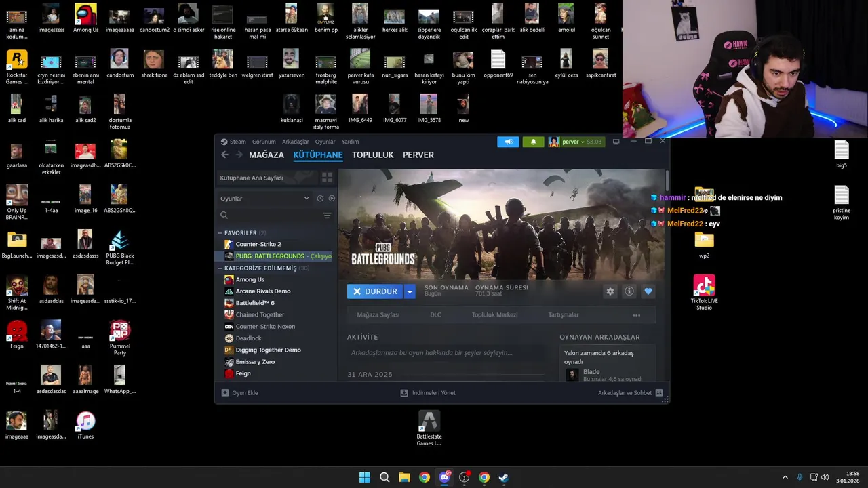Click the DURDUR stop button

click(375, 291)
